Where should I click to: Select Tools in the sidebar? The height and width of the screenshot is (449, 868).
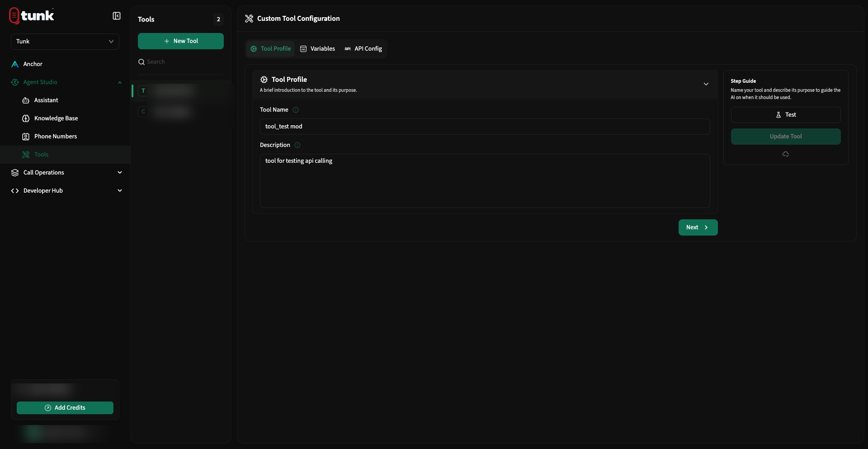65,155
